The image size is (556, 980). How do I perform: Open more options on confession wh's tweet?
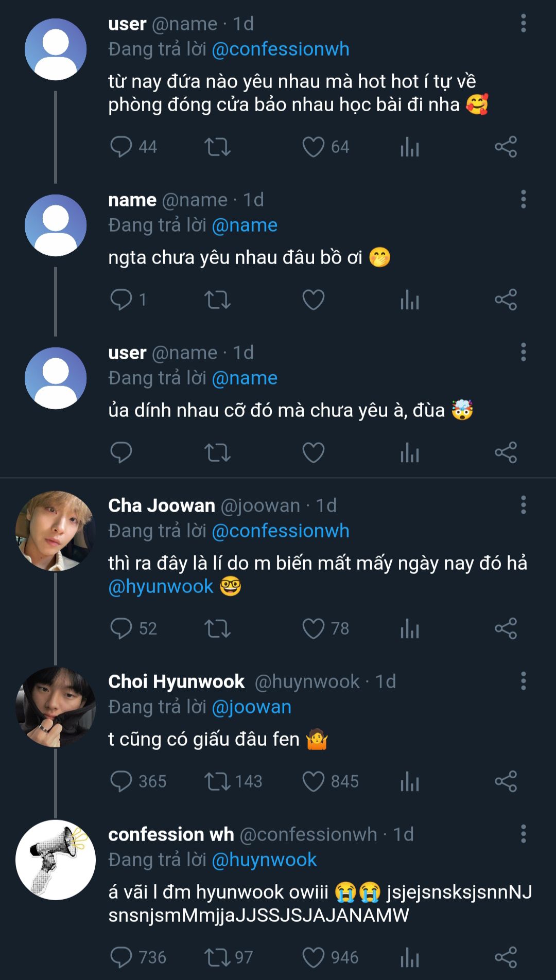pyautogui.click(x=523, y=834)
